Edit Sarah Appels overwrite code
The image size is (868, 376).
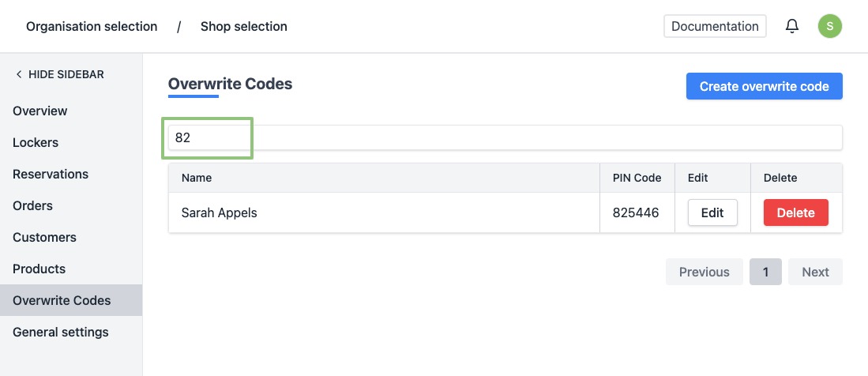click(x=712, y=212)
